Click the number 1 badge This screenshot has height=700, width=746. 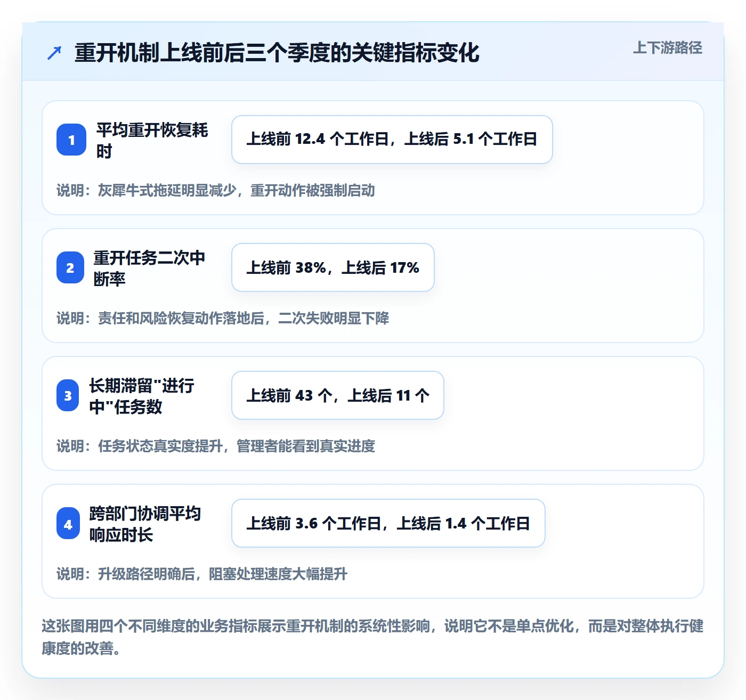pyautogui.click(x=71, y=140)
